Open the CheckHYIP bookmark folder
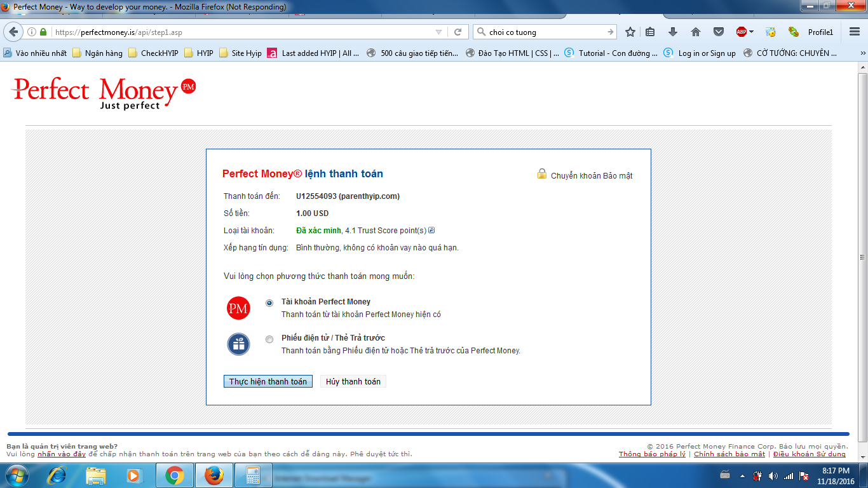This screenshot has height=488, width=868. coord(153,53)
